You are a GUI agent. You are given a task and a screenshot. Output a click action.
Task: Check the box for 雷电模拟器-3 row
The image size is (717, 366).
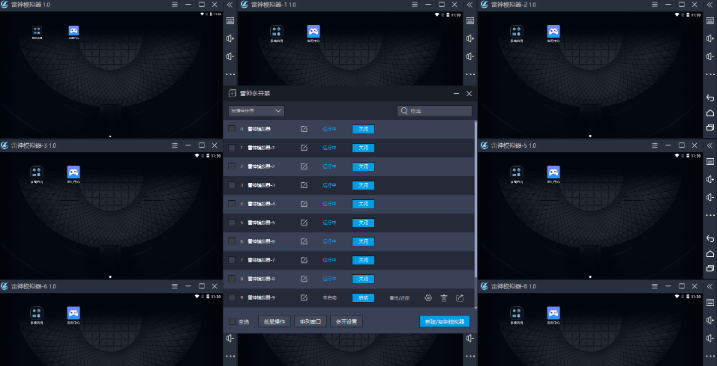232,185
